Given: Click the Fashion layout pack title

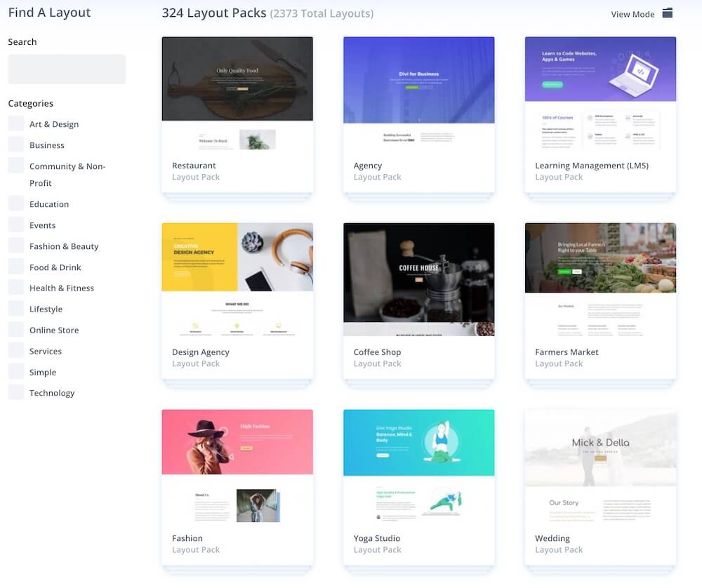Looking at the screenshot, I should tap(187, 538).
